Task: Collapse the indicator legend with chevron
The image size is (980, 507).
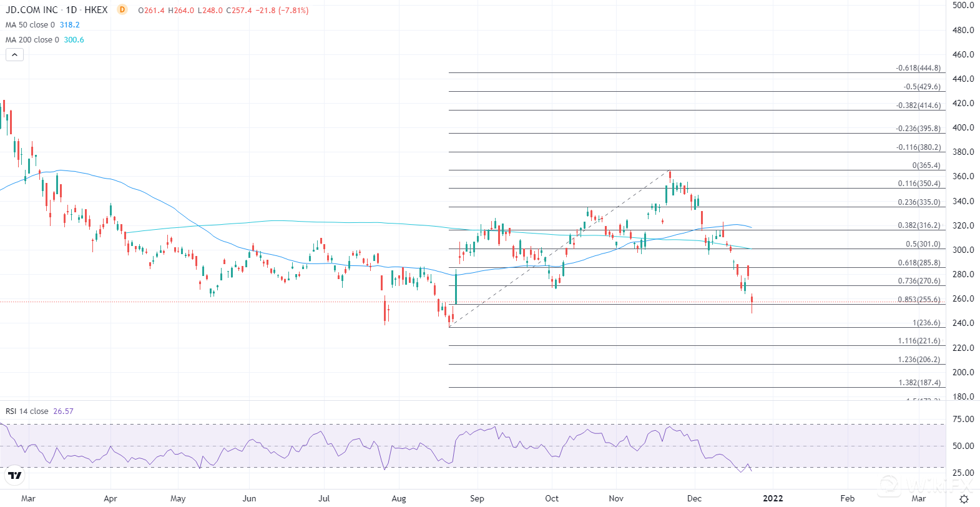Action: [x=14, y=55]
